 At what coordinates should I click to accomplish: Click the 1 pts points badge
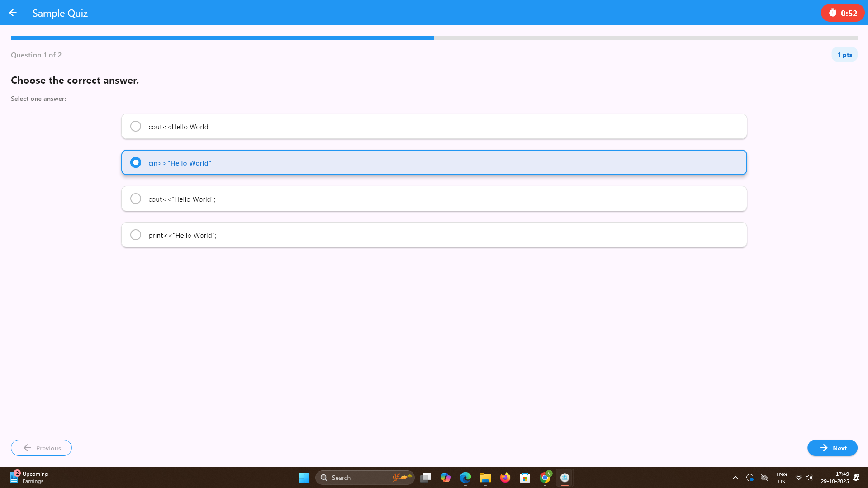844,55
